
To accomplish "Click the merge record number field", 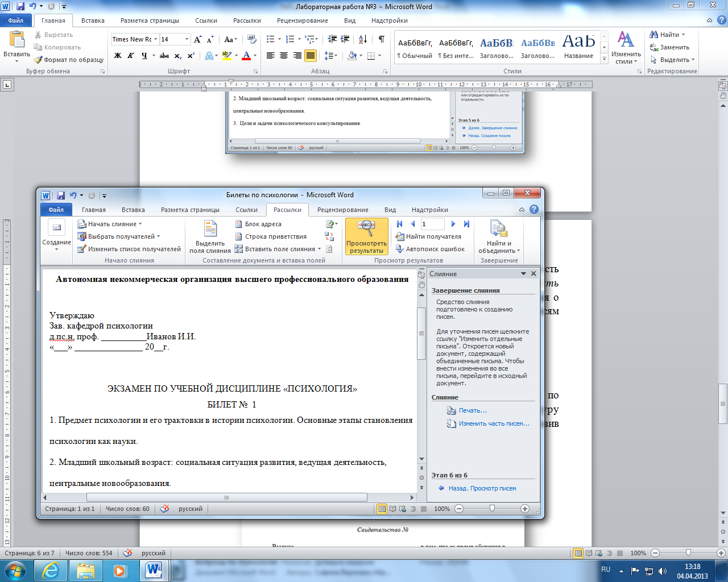I will pos(432,224).
